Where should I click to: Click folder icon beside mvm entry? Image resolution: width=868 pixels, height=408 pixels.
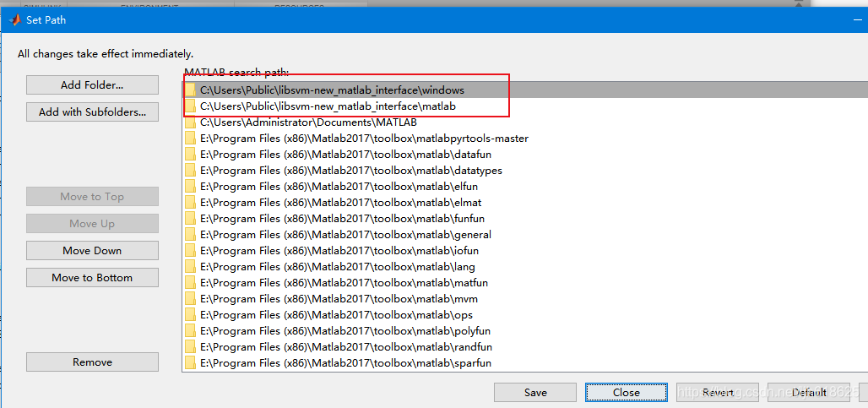point(191,298)
